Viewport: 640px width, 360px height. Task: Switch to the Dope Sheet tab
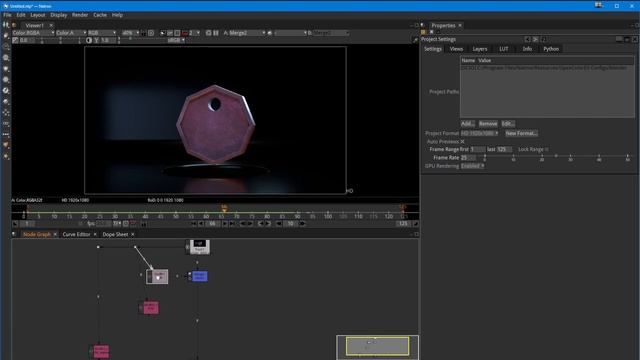point(115,234)
